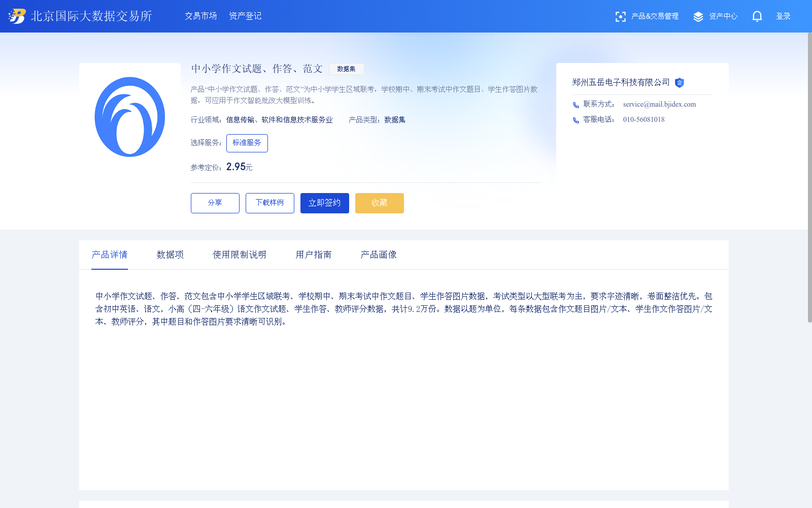Click the site title 北京国际大数据交易所
Image resolution: width=812 pixels, height=508 pixels.
[91, 16]
